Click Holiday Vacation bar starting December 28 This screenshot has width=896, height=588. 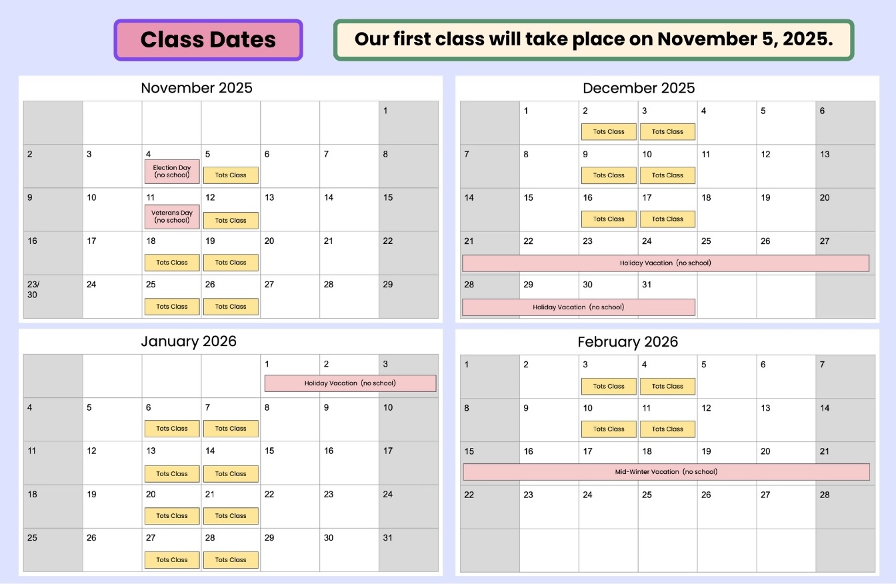578,307
